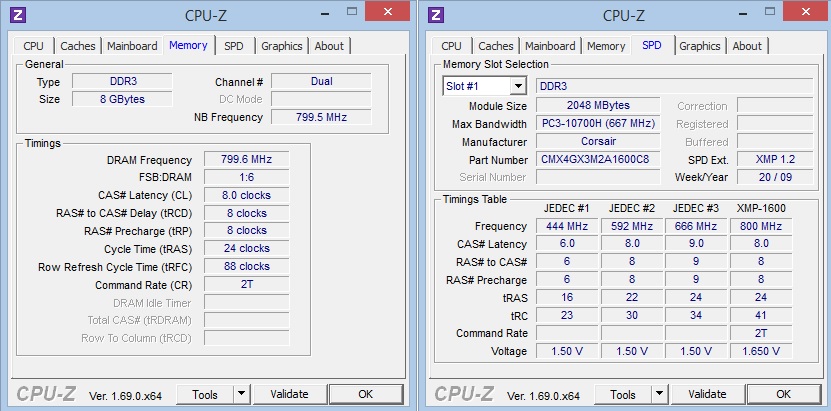The image size is (831, 411).
Task: Click Validate in the left window
Action: tap(289, 394)
